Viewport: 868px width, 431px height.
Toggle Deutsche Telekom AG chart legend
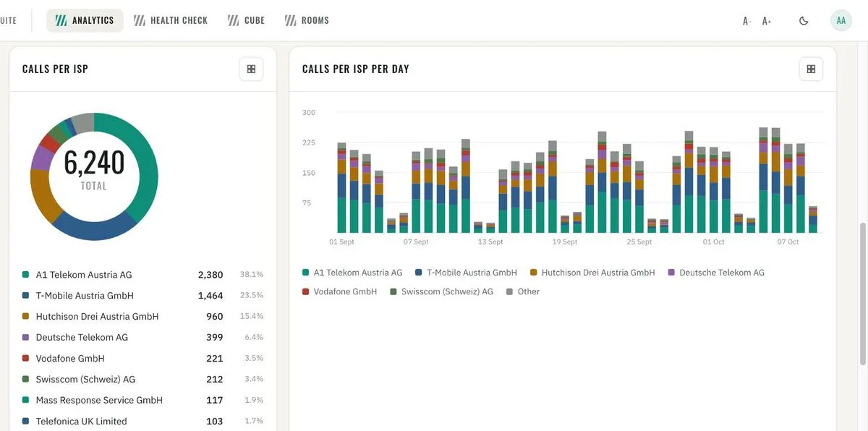(716, 273)
